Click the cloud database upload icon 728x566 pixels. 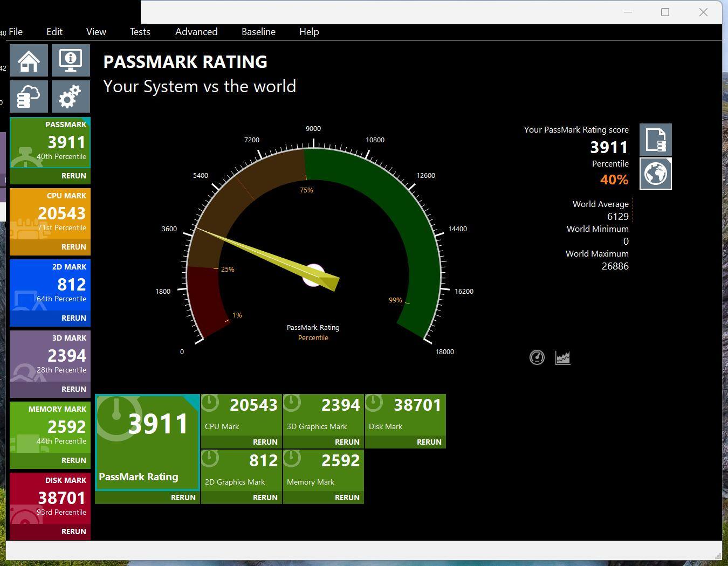pos(29,96)
